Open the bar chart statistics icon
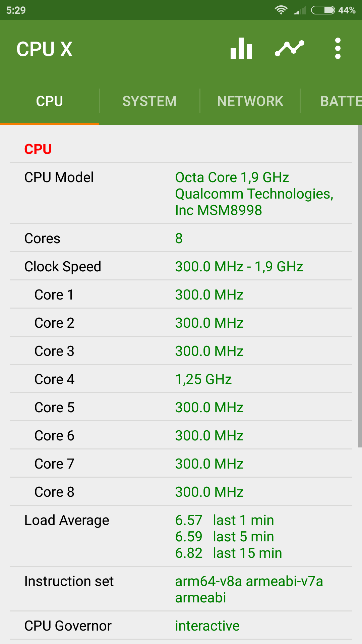The image size is (362, 644). point(241,49)
